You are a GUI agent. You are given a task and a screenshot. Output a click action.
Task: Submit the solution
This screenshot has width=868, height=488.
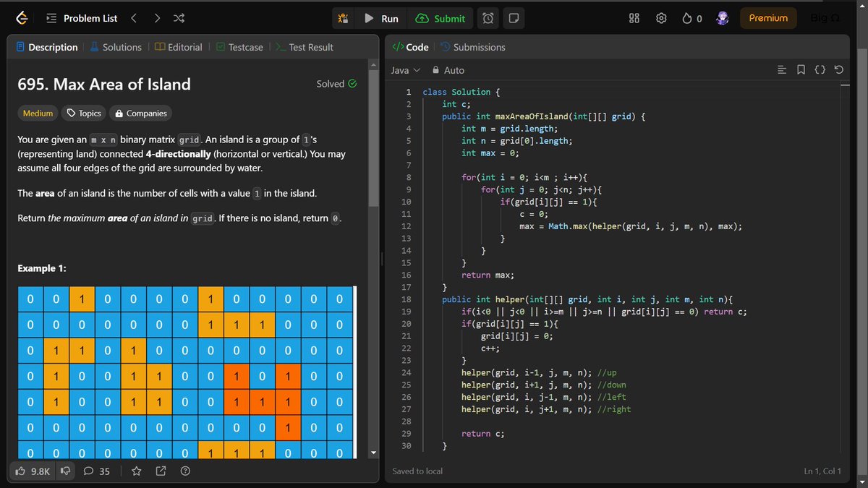pos(441,19)
